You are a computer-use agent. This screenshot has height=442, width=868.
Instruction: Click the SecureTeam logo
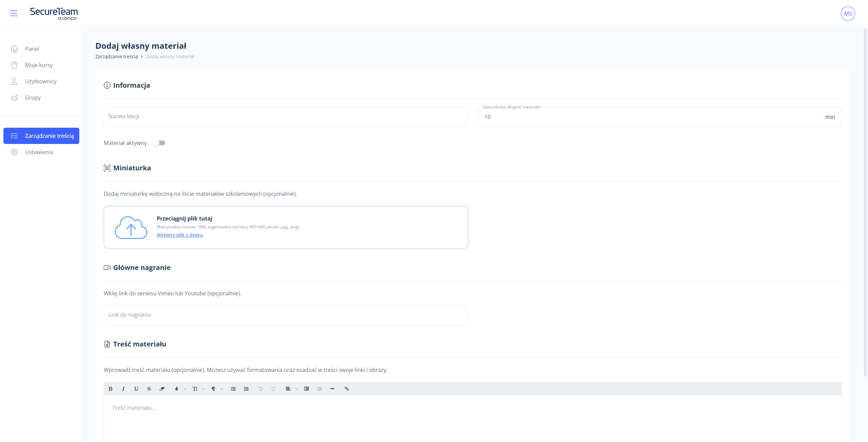54,14
